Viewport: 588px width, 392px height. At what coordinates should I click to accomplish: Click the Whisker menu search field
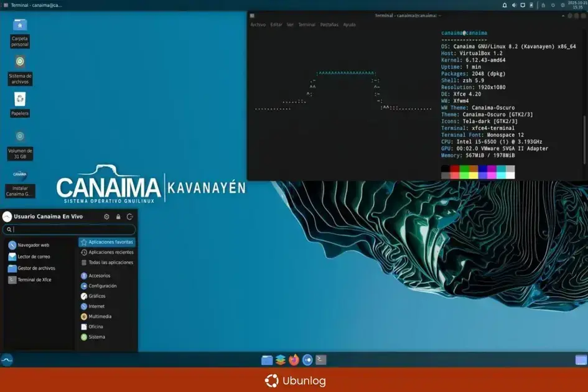point(69,229)
